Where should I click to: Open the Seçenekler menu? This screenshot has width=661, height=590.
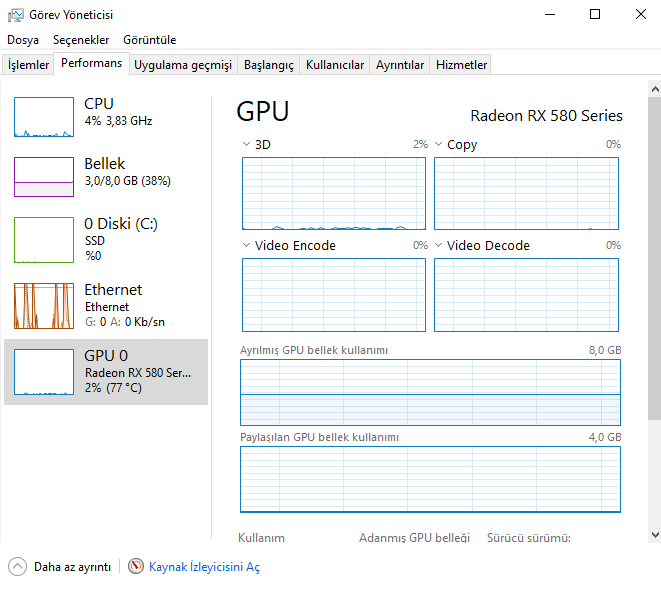pyautogui.click(x=81, y=40)
